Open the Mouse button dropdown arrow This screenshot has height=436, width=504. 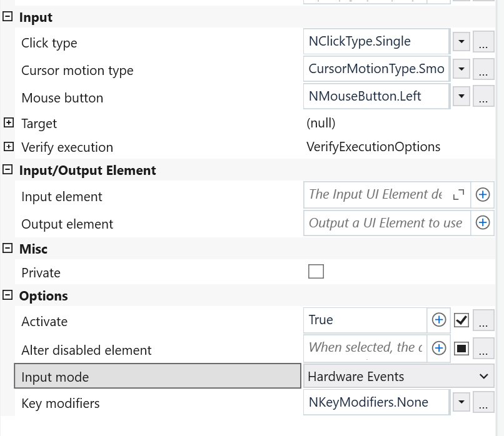[x=461, y=97]
